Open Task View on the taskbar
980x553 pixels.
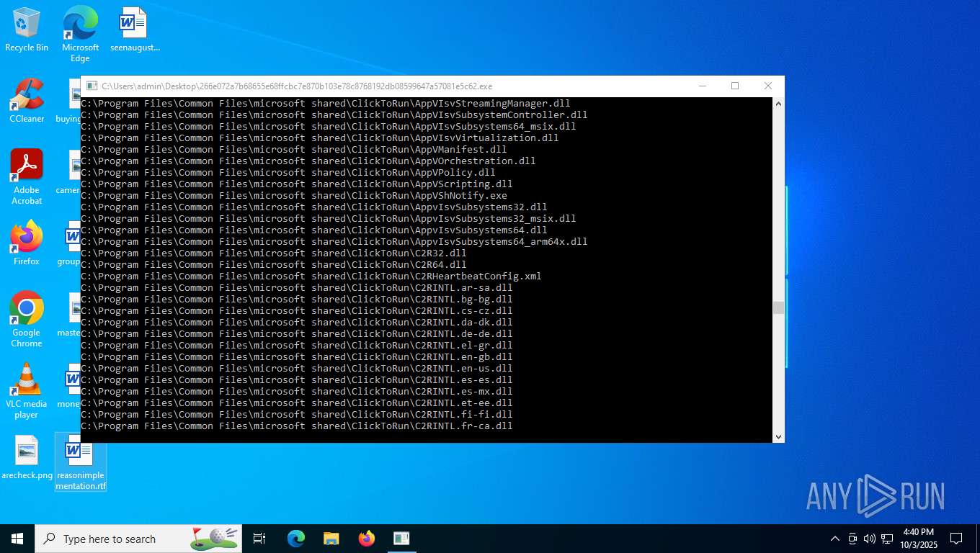(259, 539)
